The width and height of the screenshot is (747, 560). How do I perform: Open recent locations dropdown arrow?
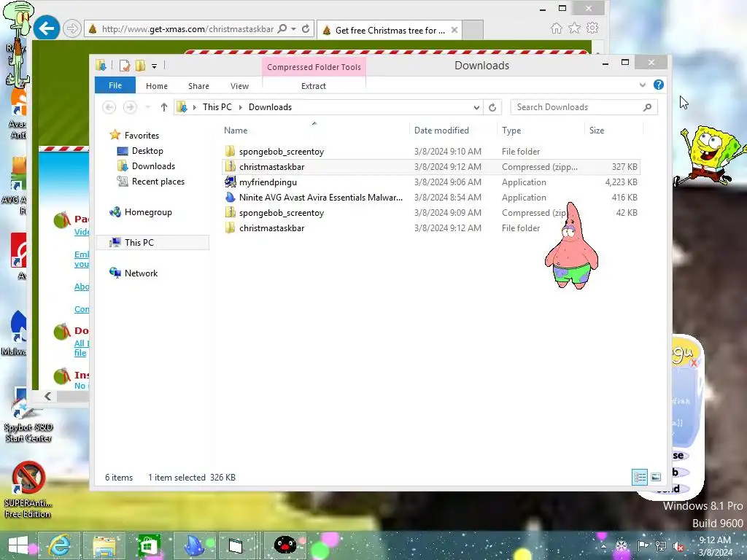pos(147,108)
